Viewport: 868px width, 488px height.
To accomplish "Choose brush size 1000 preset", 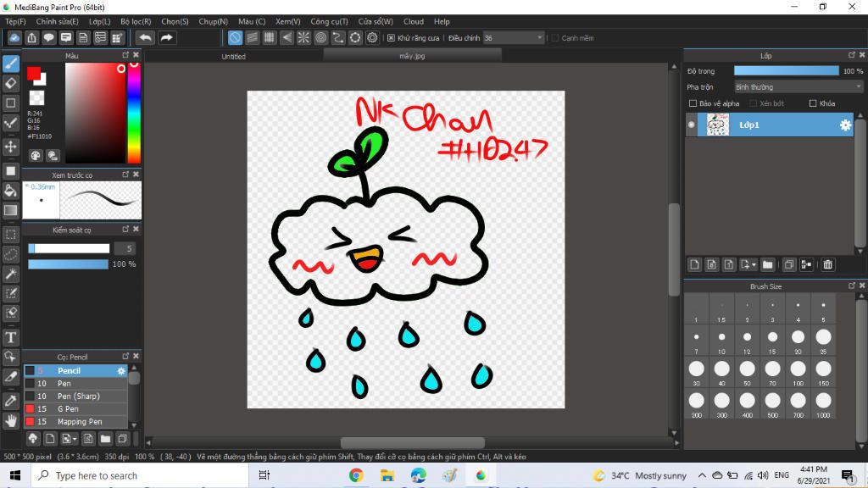I will 823,404.
